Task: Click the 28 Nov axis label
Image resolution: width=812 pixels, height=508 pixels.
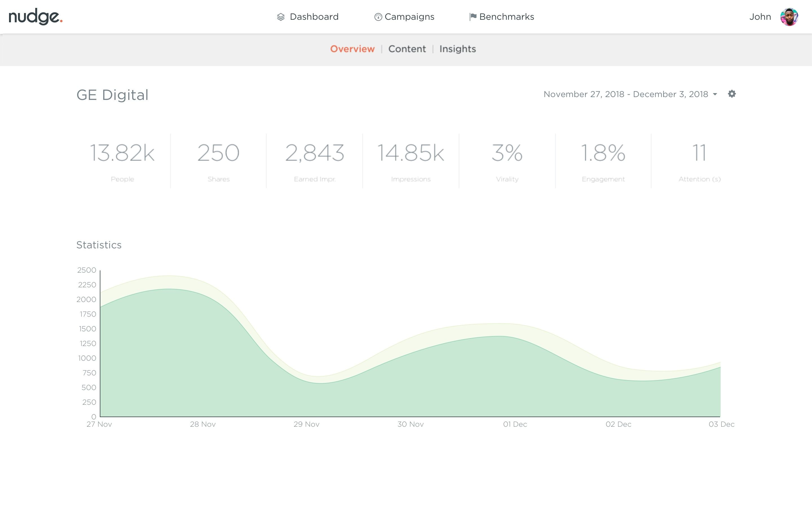Action: pos(203,424)
